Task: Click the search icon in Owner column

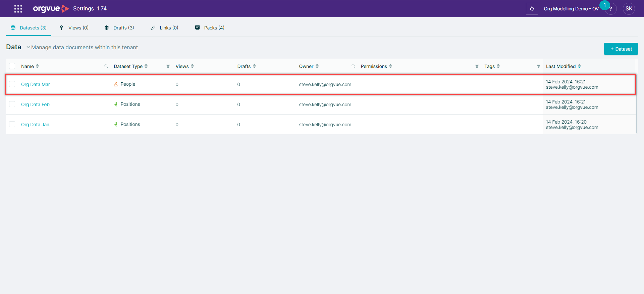Action: pos(353,66)
